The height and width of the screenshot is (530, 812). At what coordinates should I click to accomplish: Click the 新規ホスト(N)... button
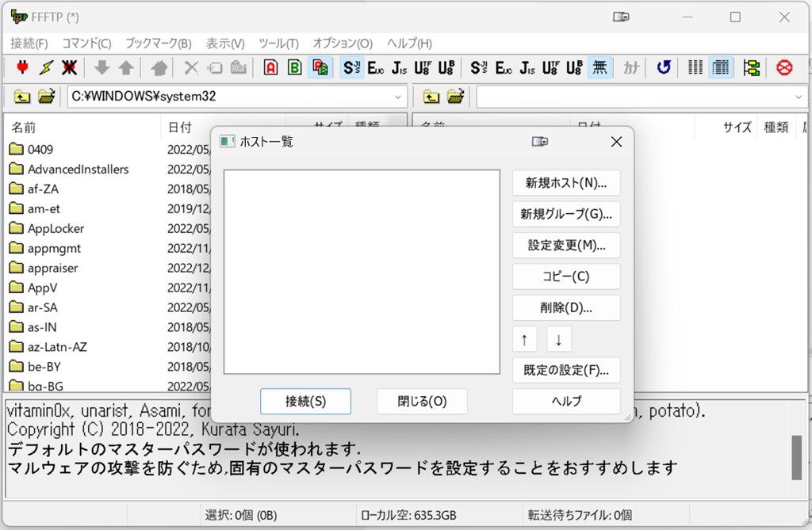coord(566,183)
